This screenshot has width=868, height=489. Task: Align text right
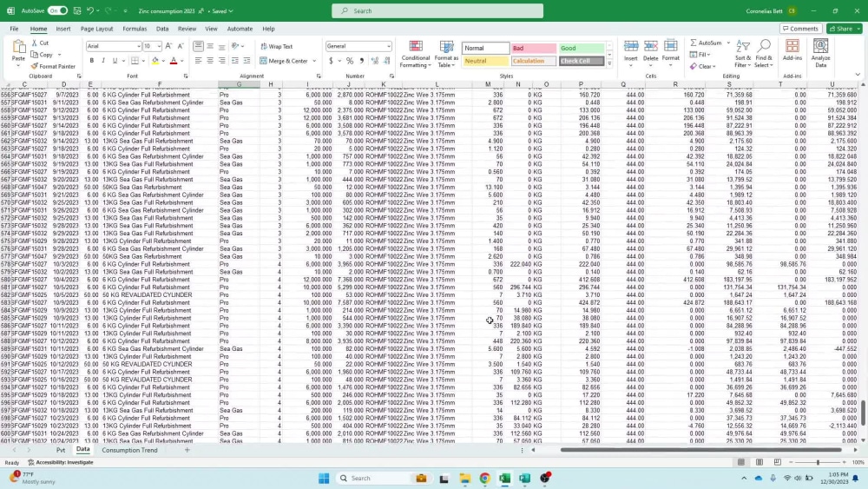tap(222, 61)
